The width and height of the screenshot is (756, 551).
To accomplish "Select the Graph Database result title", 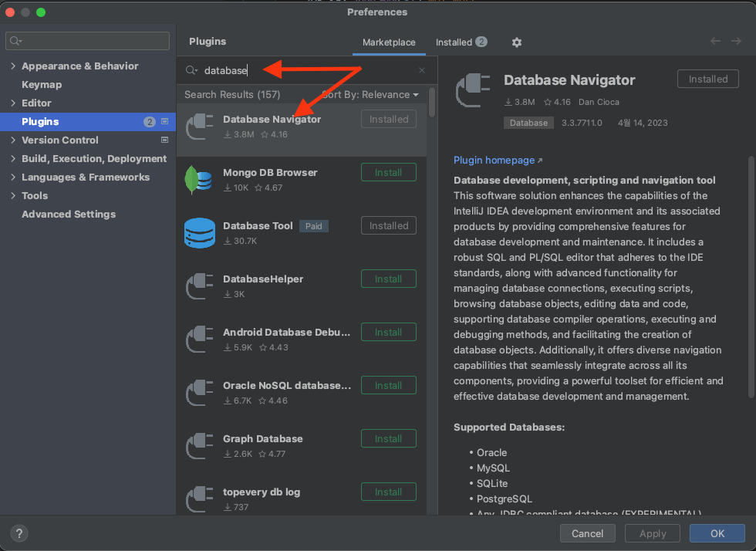I will coord(263,438).
